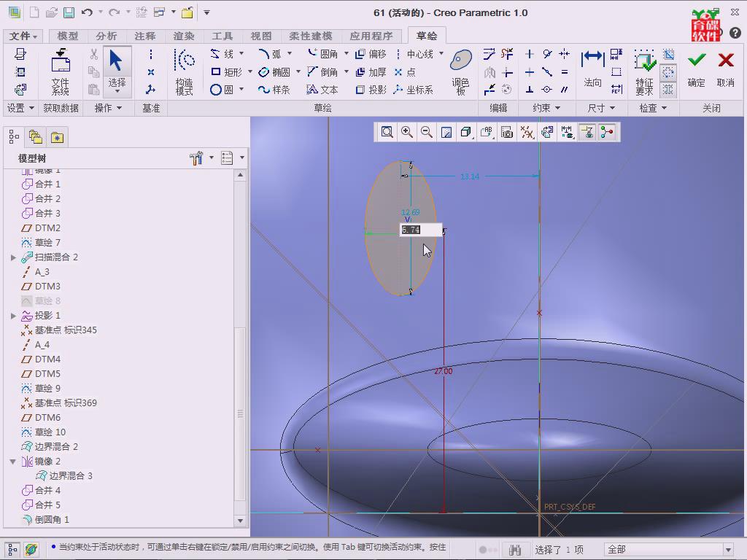
Task: Select the 文本 (Text) sketch tool
Action: click(x=322, y=90)
